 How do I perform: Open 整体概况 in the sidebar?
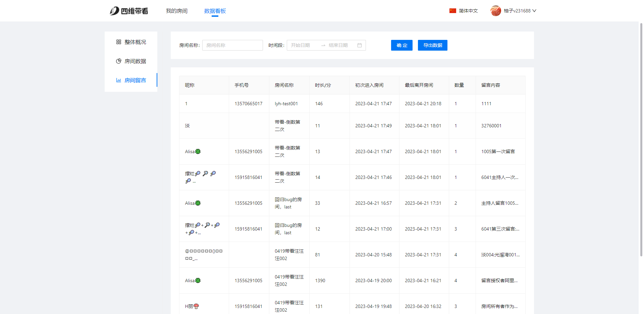point(135,42)
